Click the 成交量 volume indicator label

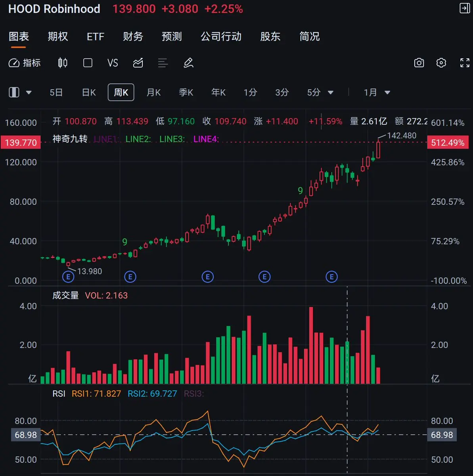tap(65, 296)
